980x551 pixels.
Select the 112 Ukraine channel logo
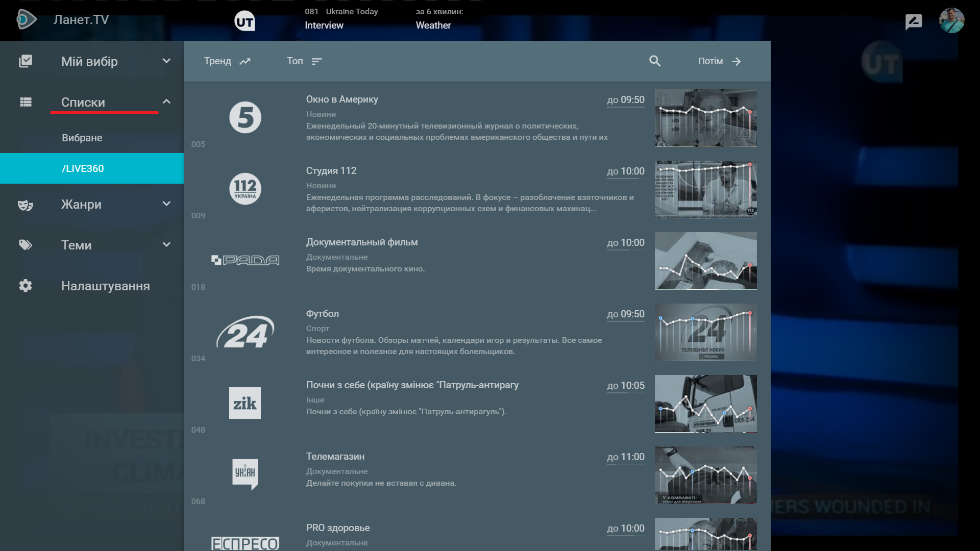(245, 189)
